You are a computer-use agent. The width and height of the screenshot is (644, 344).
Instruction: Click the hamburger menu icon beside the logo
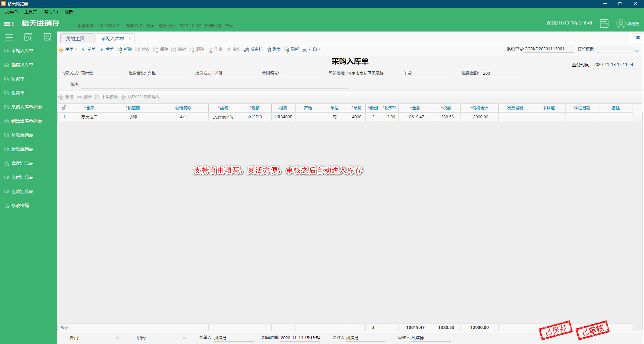click(9, 24)
